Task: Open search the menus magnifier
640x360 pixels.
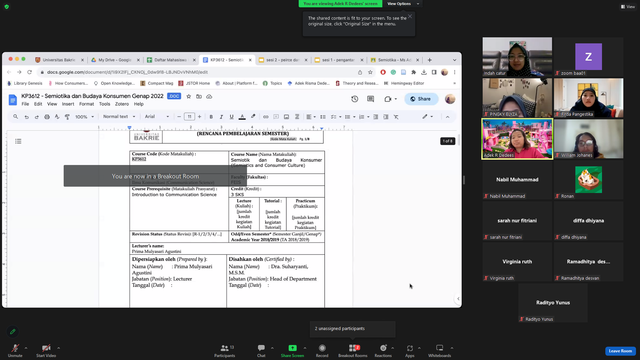Action: 16,117
